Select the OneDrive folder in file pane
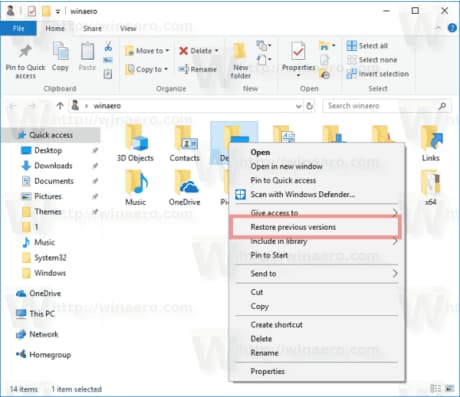The height and width of the screenshot is (397, 460). tap(186, 182)
